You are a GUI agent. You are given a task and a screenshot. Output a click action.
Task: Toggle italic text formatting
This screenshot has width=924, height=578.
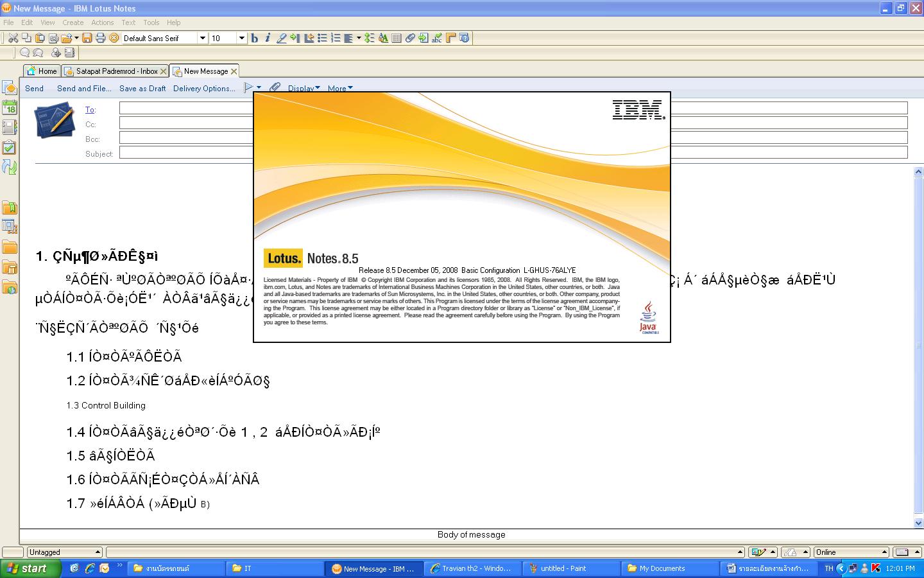tap(268, 38)
